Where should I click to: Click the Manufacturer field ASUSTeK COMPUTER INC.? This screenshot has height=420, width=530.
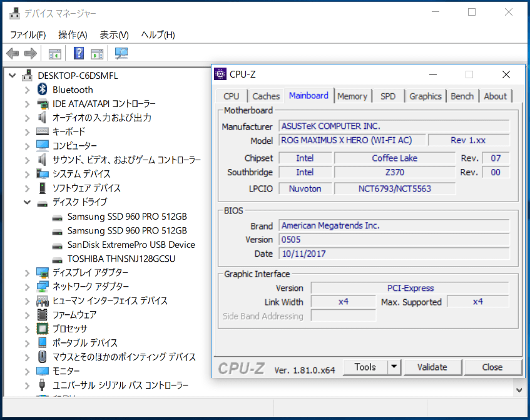(394, 126)
